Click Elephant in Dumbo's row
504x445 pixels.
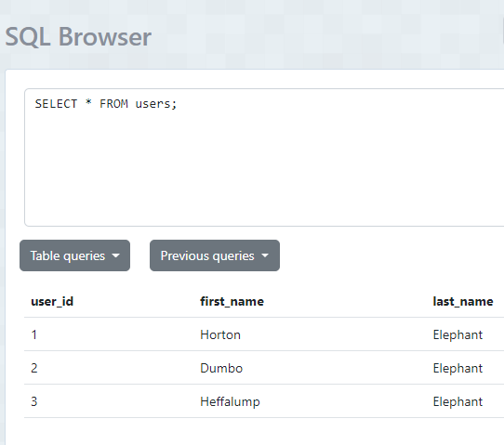tap(458, 368)
